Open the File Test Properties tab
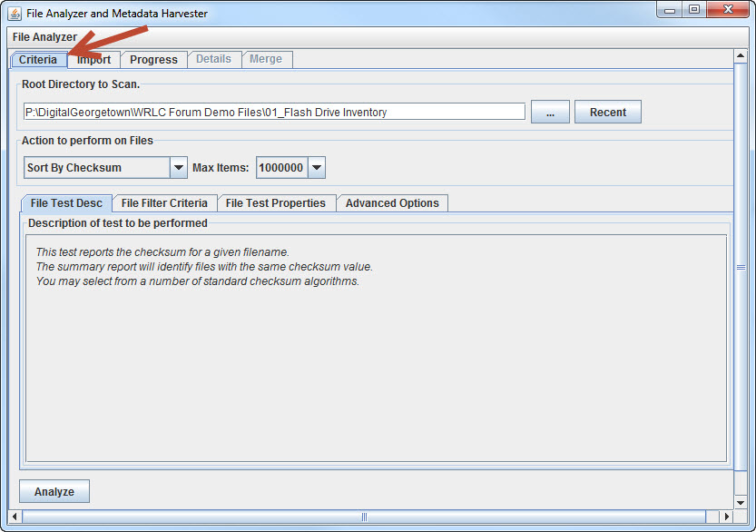756x532 pixels. [276, 203]
